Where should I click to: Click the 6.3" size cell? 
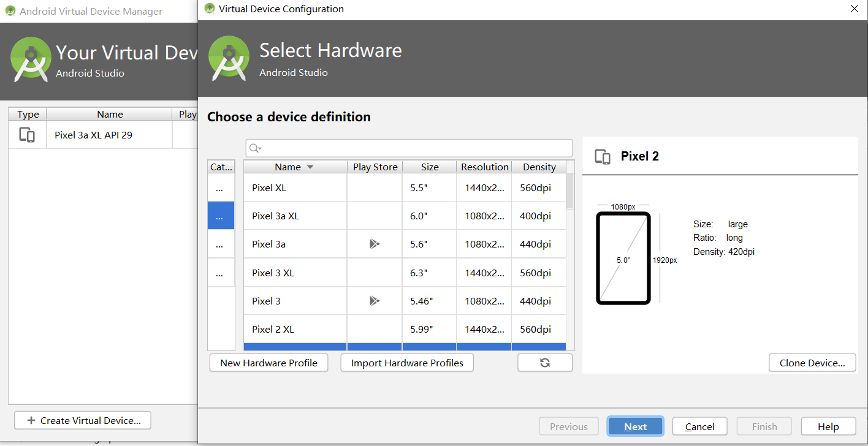pos(430,273)
